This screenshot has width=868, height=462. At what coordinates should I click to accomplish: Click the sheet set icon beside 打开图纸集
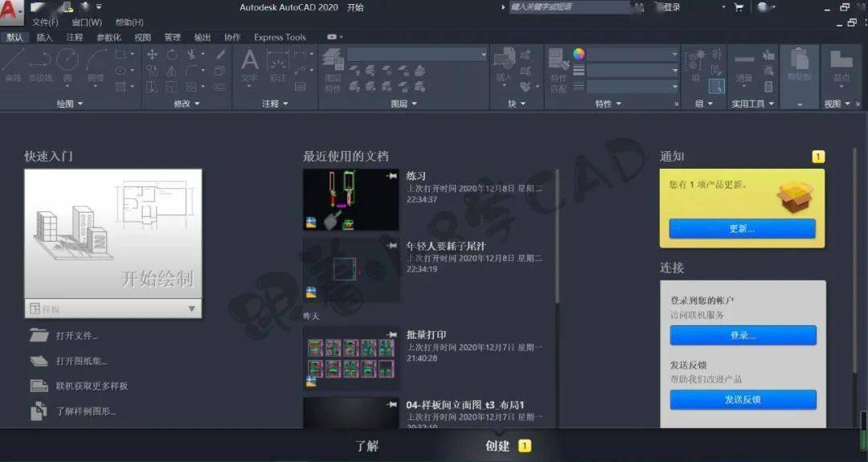click(39, 361)
